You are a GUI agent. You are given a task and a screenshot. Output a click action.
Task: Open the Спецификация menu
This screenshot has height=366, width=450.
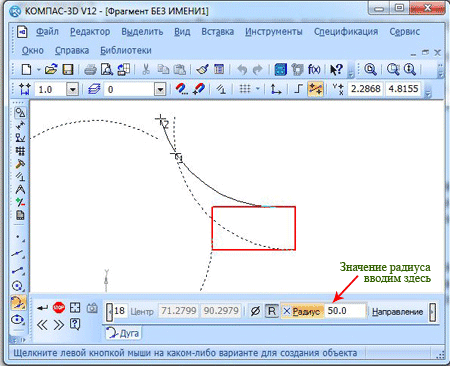346,32
